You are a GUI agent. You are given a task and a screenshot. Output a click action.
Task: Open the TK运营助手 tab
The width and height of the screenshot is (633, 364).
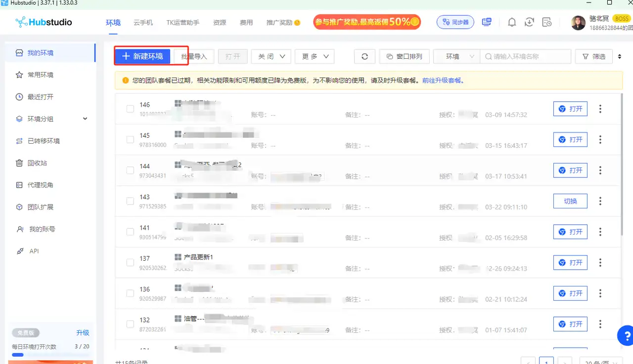point(182,22)
